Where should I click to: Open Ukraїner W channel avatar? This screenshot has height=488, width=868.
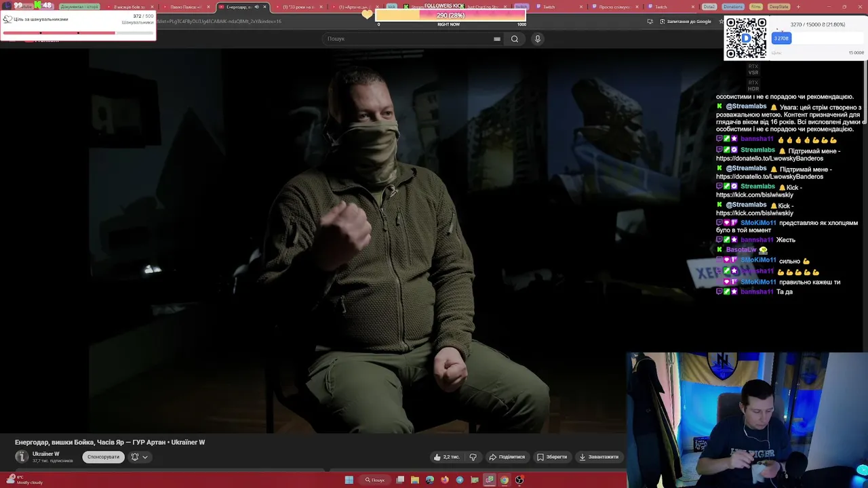tap(22, 457)
